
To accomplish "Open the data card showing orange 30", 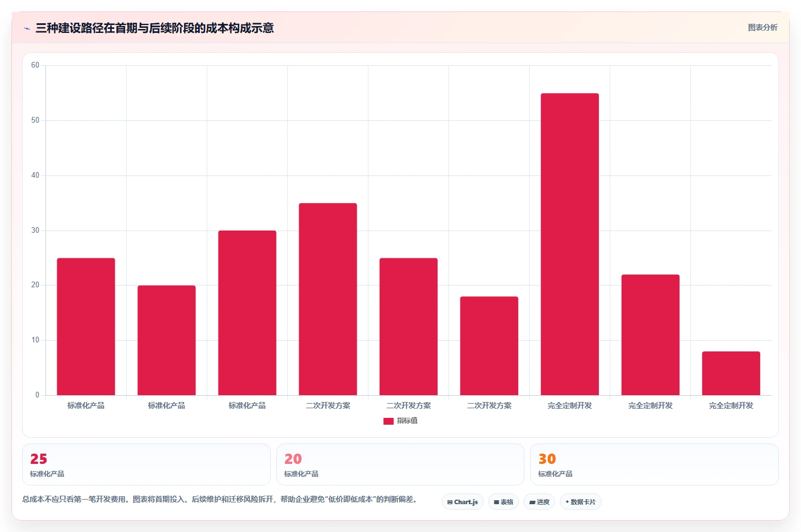I will pos(654,464).
